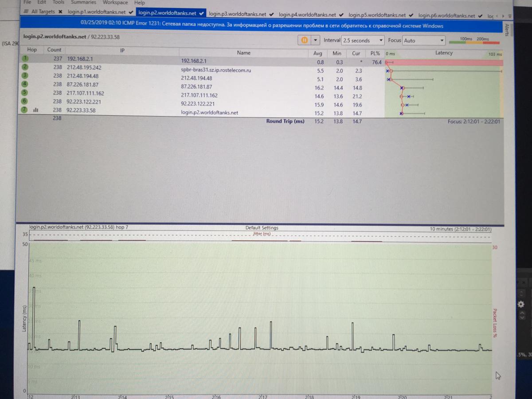Screen dimensions: 532x399
Task: Open the Workspace menu
Action: tap(115, 2)
